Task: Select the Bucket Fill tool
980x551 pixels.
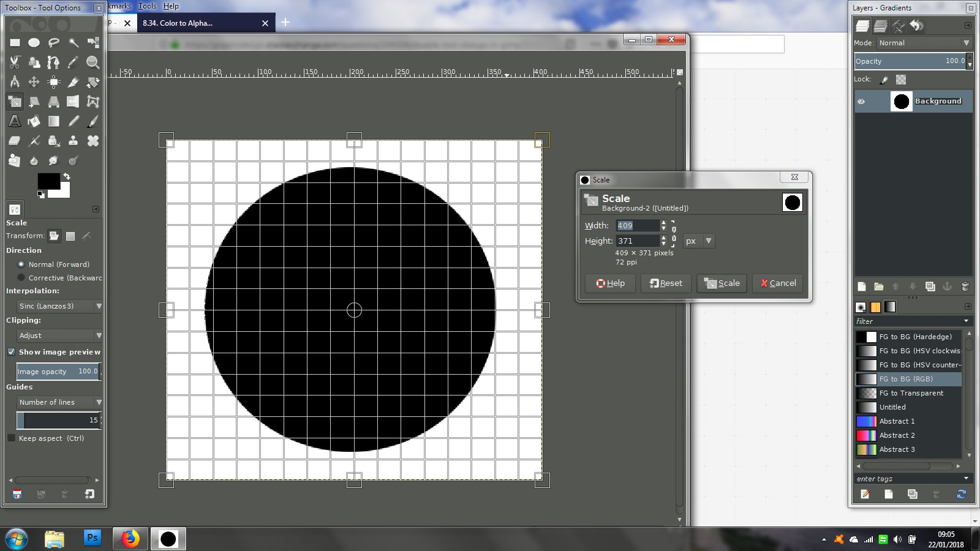Action: coord(34,121)
